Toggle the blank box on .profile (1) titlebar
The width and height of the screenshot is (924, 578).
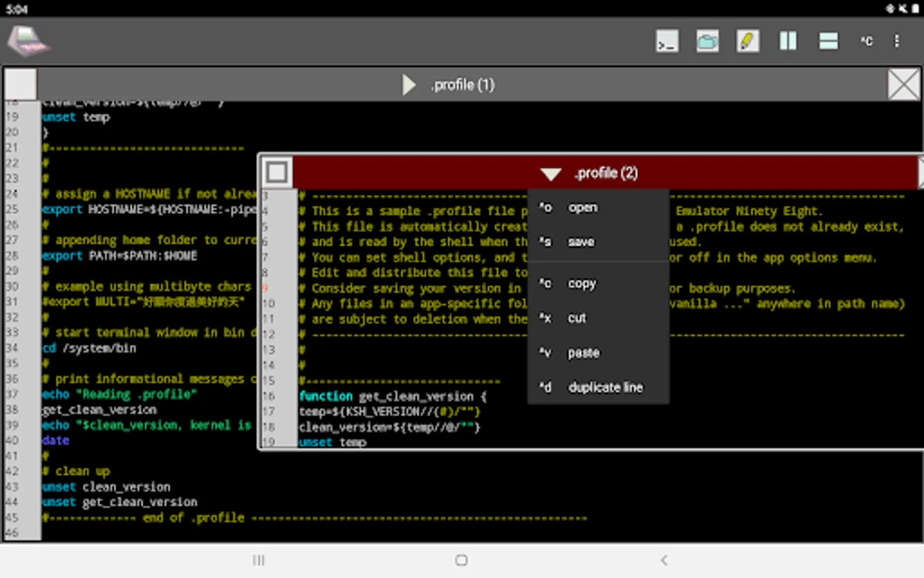tap(21, 84)
